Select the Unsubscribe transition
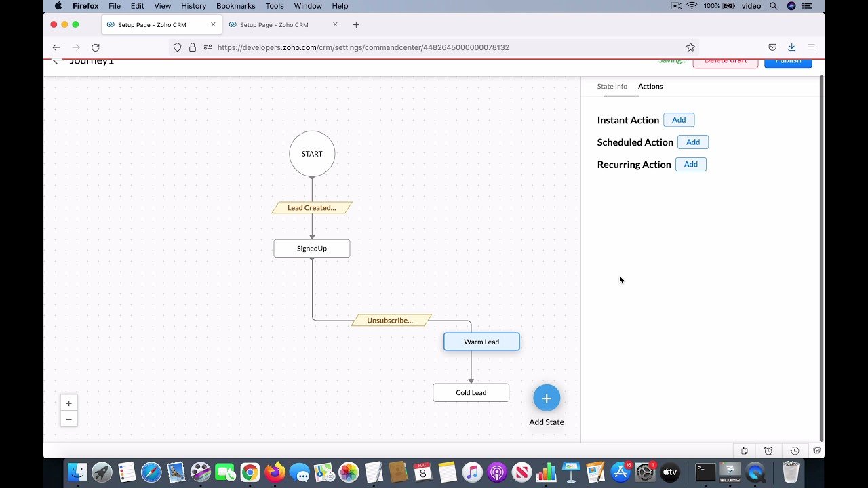Viewport: 868px width, 488px height. point(391,321)
